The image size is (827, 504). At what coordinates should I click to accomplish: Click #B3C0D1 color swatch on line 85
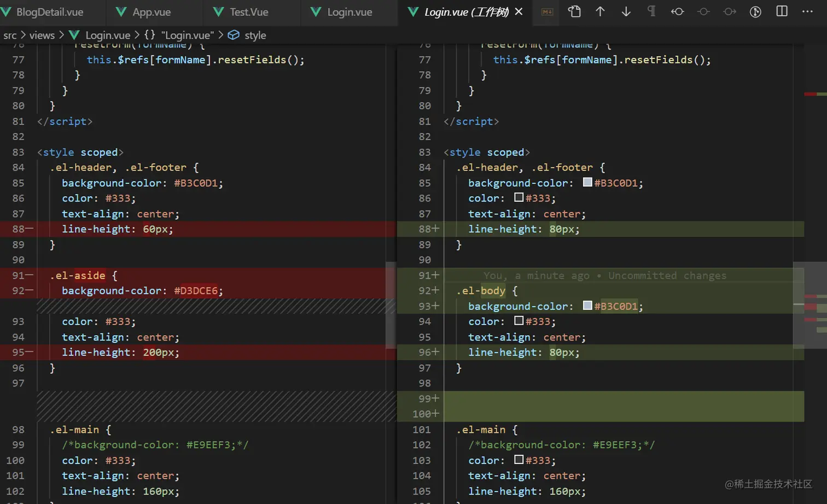point(587,182)
